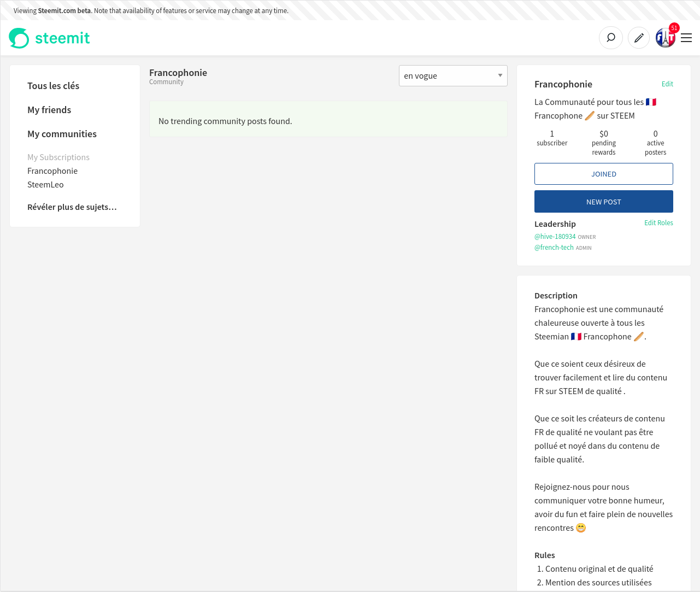Click the 'Viewing Steemit.com beta' notice
Image resolution: width=700 pixels, height=592 pixels.
point(151,10)
